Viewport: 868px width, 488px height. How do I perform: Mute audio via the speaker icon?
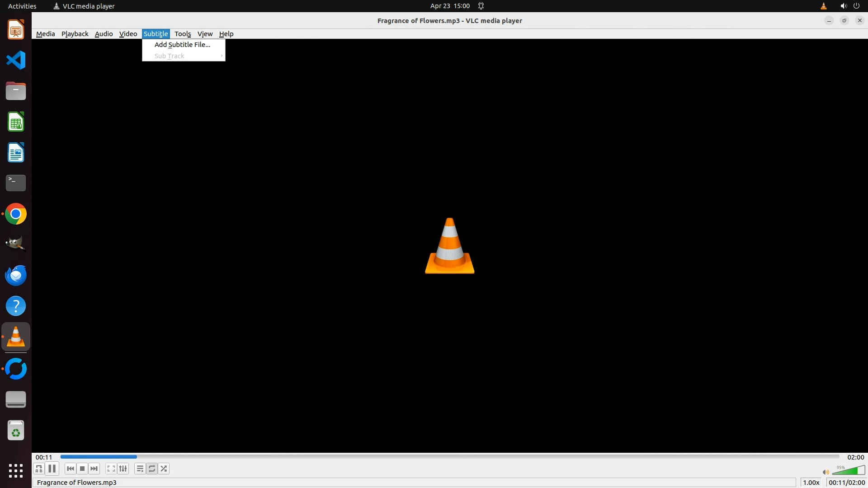(x=826, y=472)
